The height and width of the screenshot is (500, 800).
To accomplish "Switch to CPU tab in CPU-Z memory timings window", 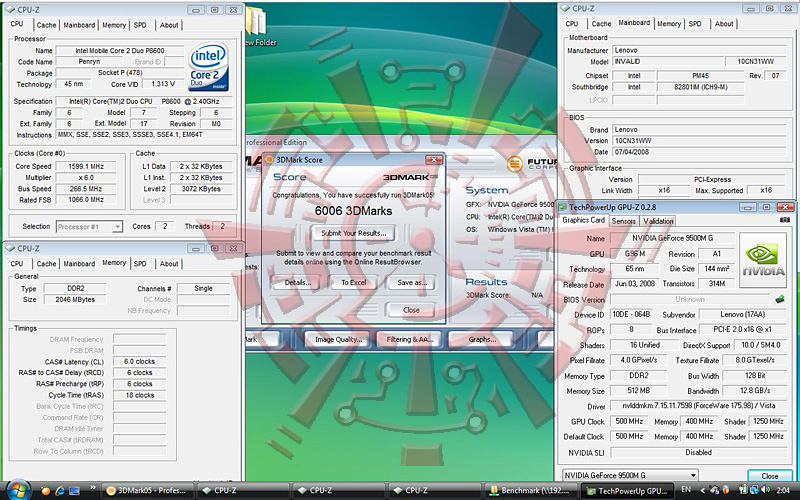I will [x=17, y=264].
